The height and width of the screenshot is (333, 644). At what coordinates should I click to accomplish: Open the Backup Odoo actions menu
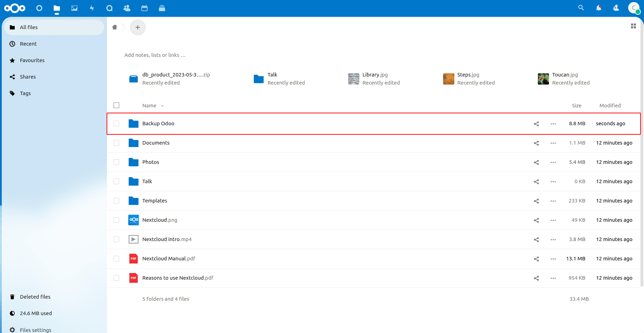(x=553, y=124)
